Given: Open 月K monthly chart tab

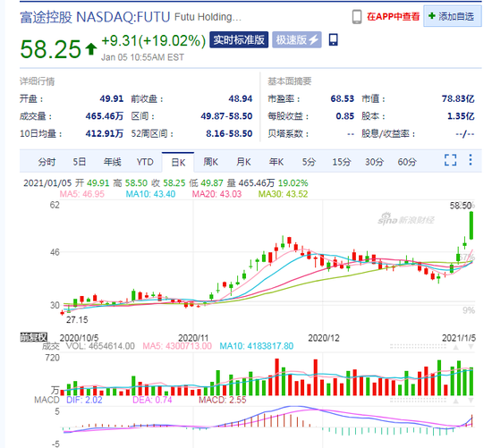Looking at the screenshot, I should click(243, 162).
